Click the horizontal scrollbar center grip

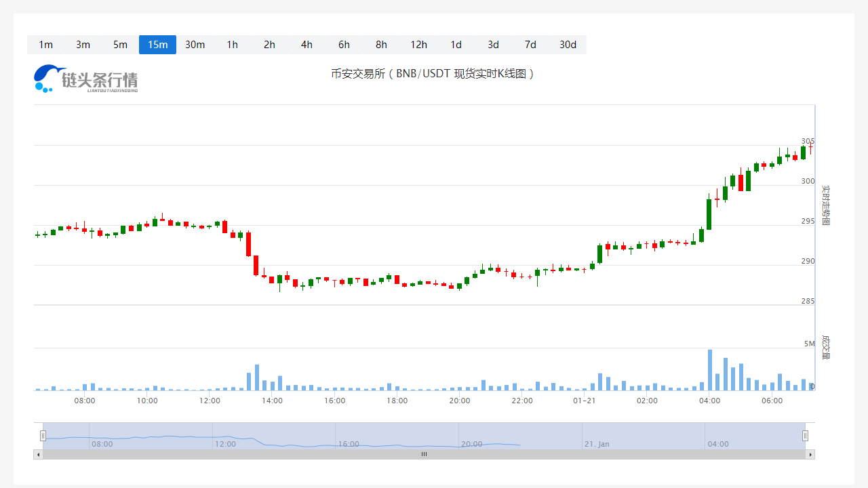click(424, 454)
